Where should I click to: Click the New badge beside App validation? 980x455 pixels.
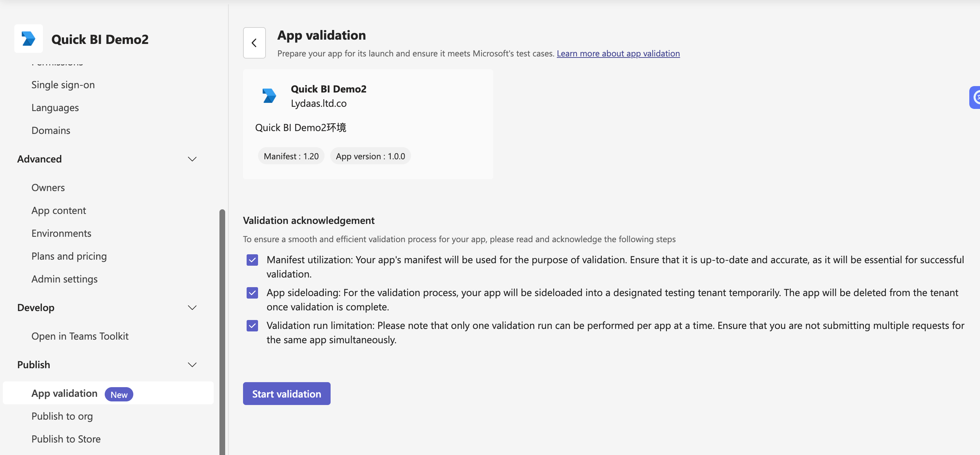pyautogui.click(x=119, y=394)
